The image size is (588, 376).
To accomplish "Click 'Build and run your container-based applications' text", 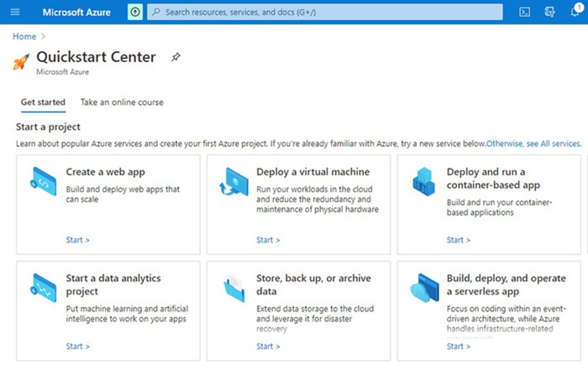I will [499, 207].
